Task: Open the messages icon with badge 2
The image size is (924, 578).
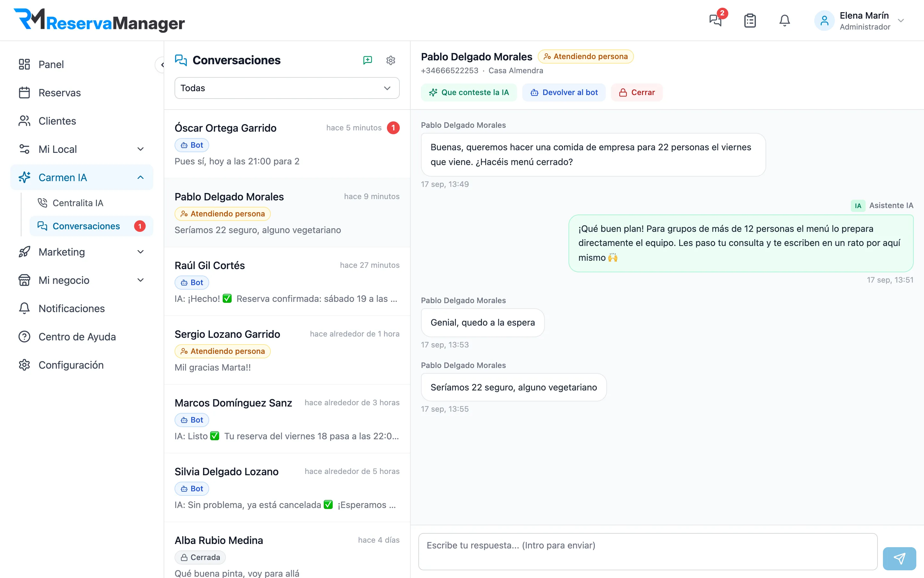Action: click(x=715, y=20)
